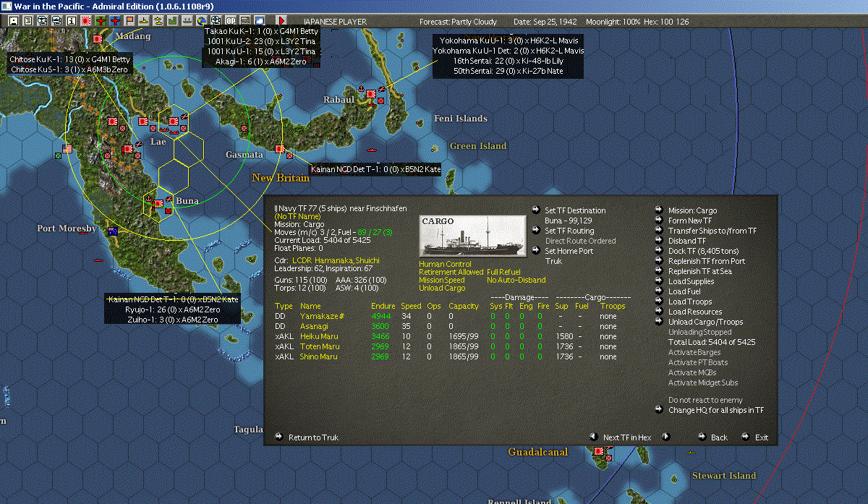
Task: Click Load Resources
Action: click(x=695, y=312)
